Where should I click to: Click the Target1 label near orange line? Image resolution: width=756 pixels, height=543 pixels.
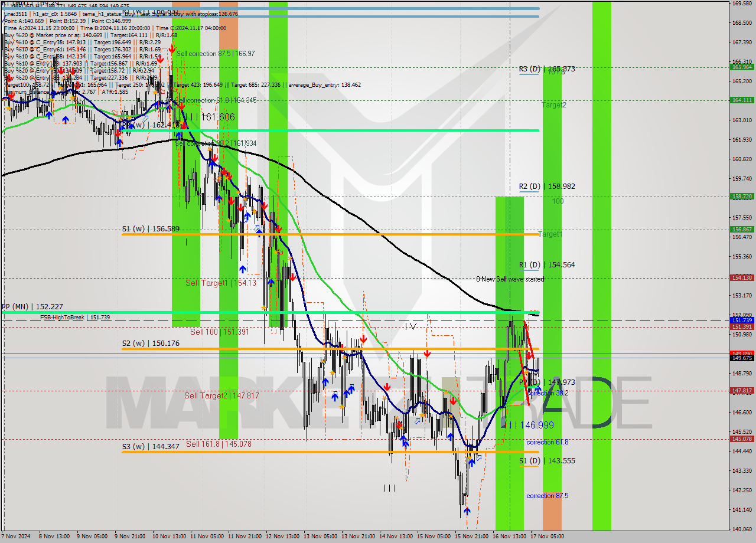pos(550,234)
